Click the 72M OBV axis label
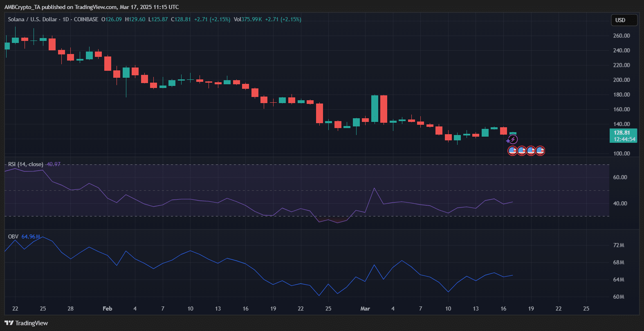This screenshot has height=331, width=644. pos(619,245)
